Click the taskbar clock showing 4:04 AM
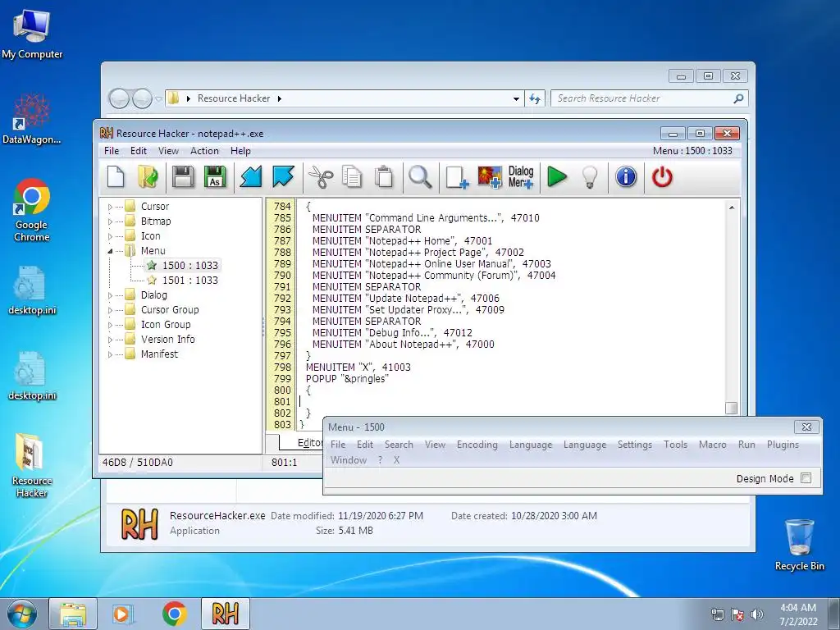 797,614
